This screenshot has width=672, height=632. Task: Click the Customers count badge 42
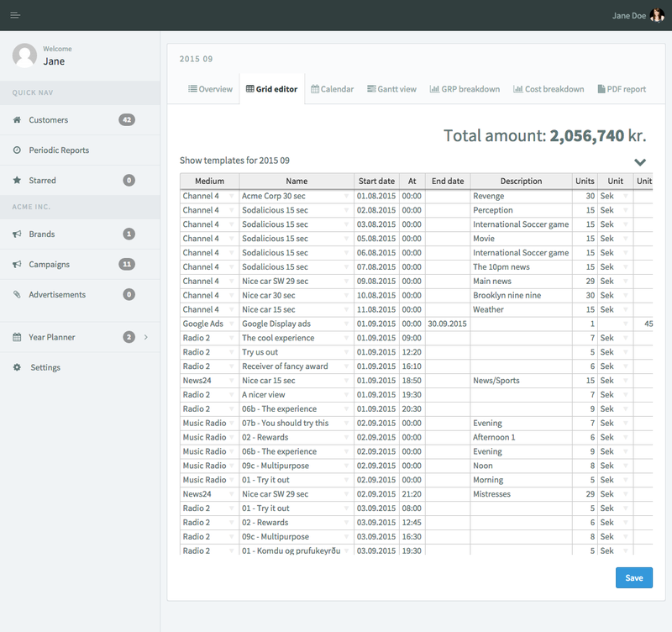[x=127, y=119]
